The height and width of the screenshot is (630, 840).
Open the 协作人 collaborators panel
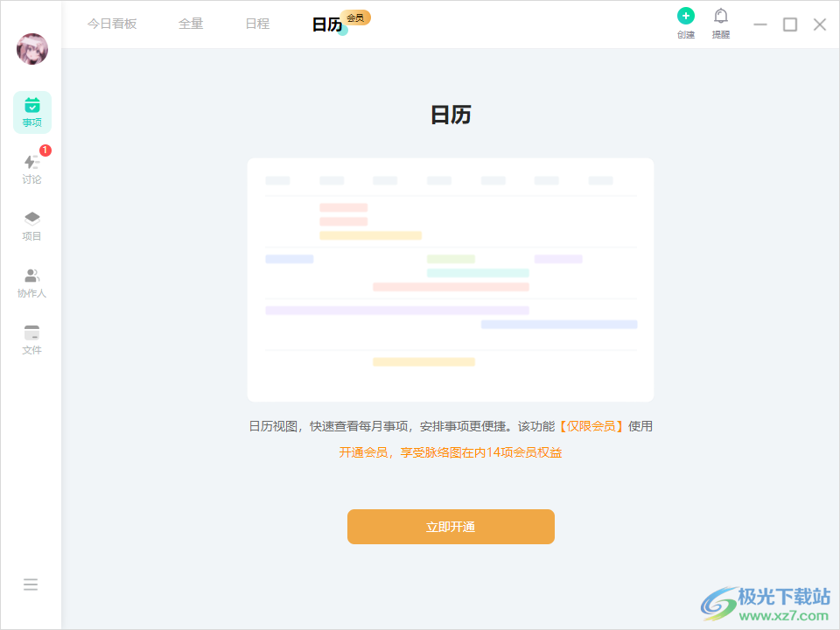(31, 282)
